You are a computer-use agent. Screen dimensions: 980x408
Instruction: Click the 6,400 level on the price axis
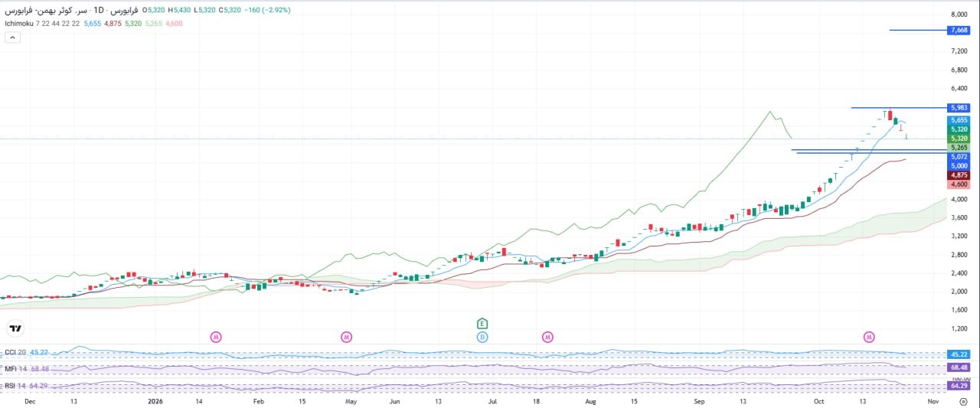959,89
